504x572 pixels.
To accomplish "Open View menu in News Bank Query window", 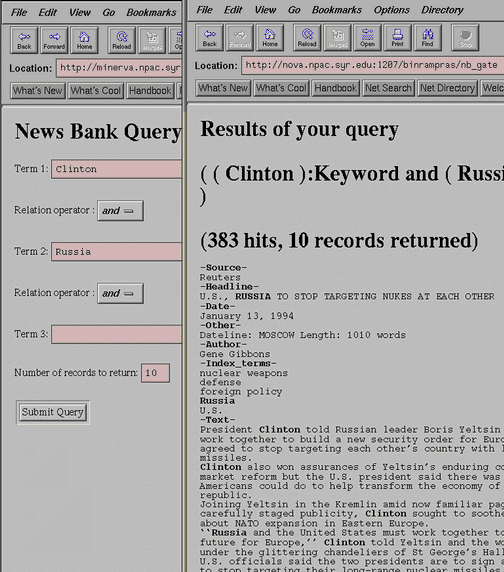I will (80, 13).
